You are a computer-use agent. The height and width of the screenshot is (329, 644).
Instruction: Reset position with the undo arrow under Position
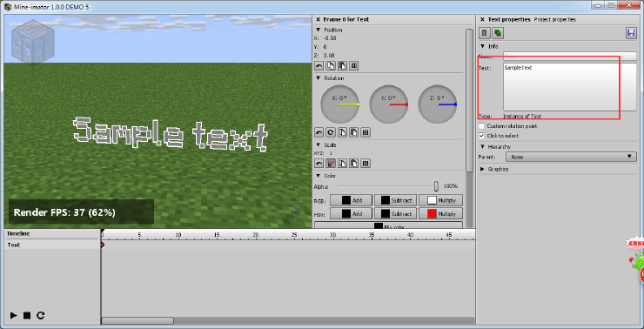pyautogui.click(x=319, y=66)
